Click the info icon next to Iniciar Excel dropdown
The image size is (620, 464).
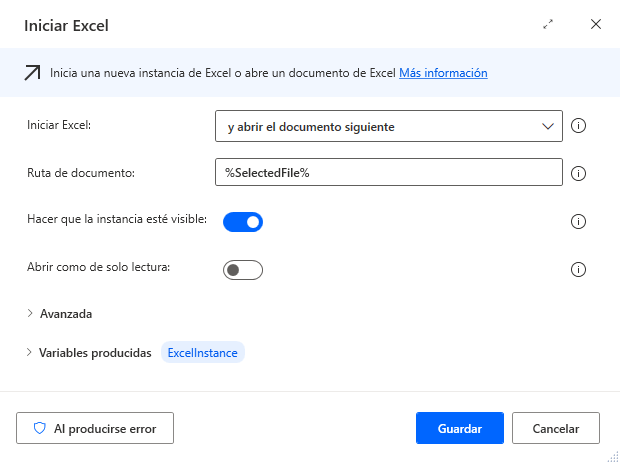coord(578,126)
